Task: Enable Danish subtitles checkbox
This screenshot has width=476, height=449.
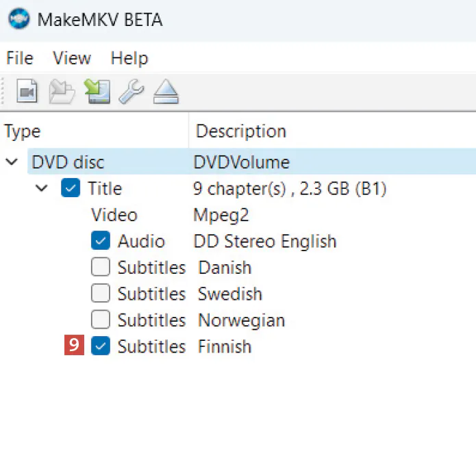Action: point(100,267)
